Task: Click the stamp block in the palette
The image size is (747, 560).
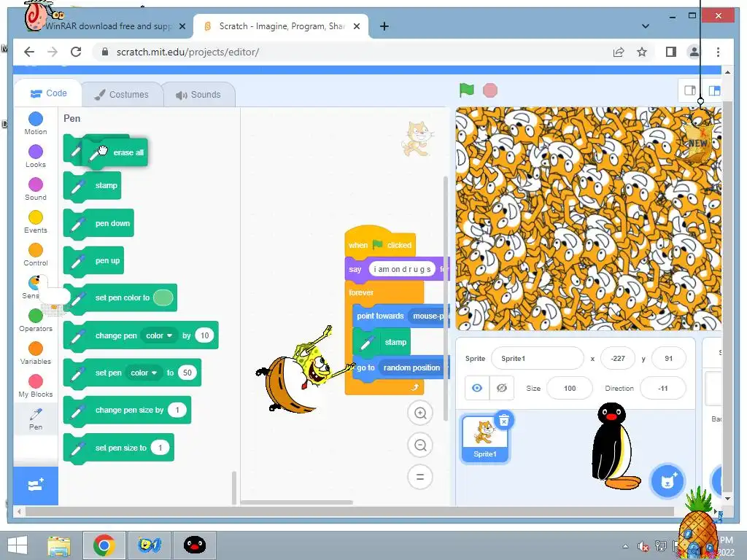Action: (93, 186)
